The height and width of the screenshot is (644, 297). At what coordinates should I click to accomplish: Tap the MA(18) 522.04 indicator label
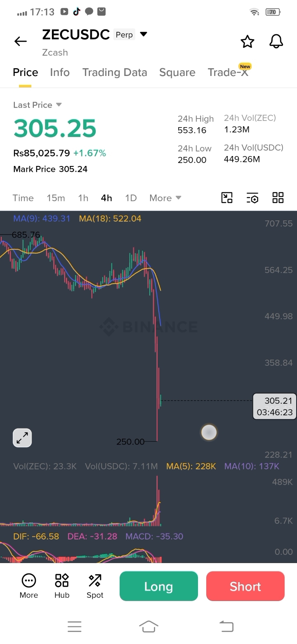pyautogui.click(x=110, y=218)
